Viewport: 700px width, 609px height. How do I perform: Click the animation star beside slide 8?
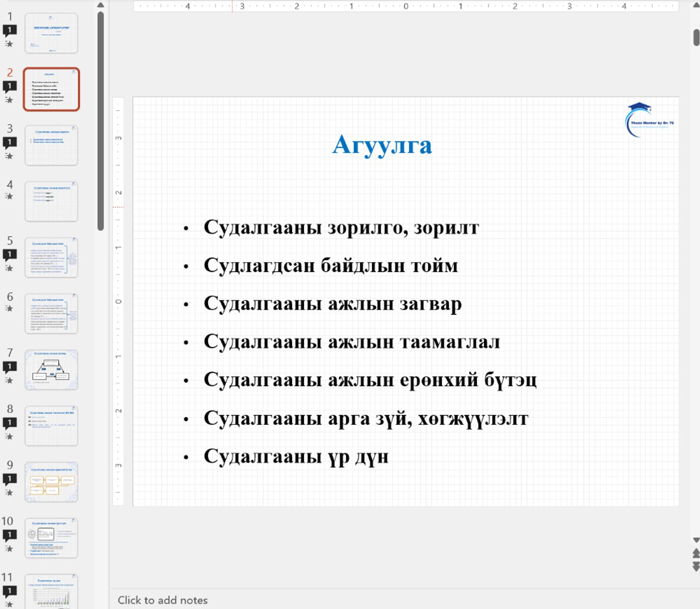pyautogui.click(x=9, y=436)
